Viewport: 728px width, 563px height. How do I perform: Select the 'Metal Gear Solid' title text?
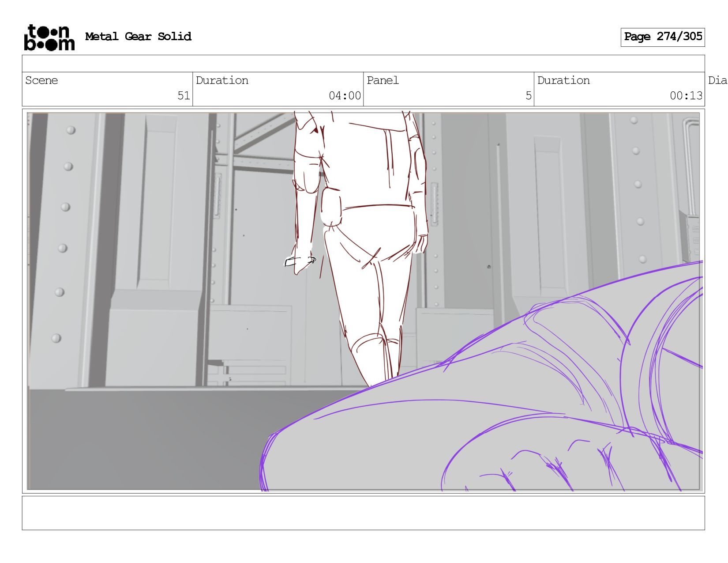point(138,37)
